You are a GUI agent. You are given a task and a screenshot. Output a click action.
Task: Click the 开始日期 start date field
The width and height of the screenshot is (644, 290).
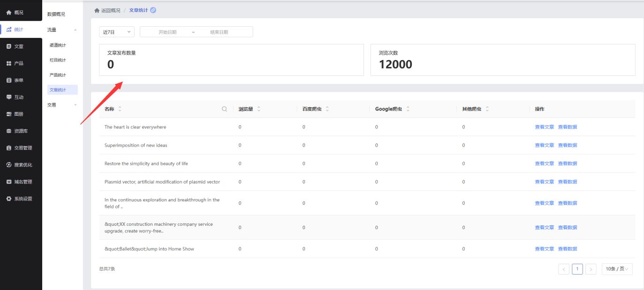(x=167, y=32)
